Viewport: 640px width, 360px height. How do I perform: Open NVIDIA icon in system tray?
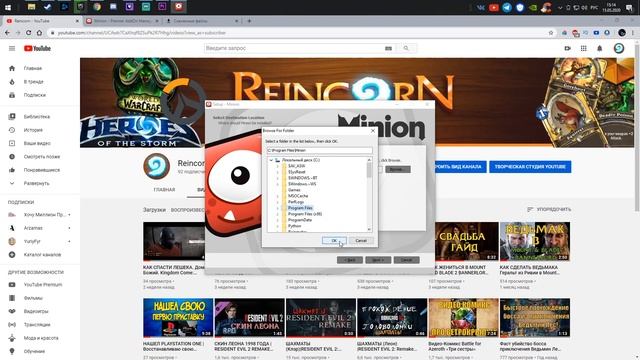[x=533, y=7]
